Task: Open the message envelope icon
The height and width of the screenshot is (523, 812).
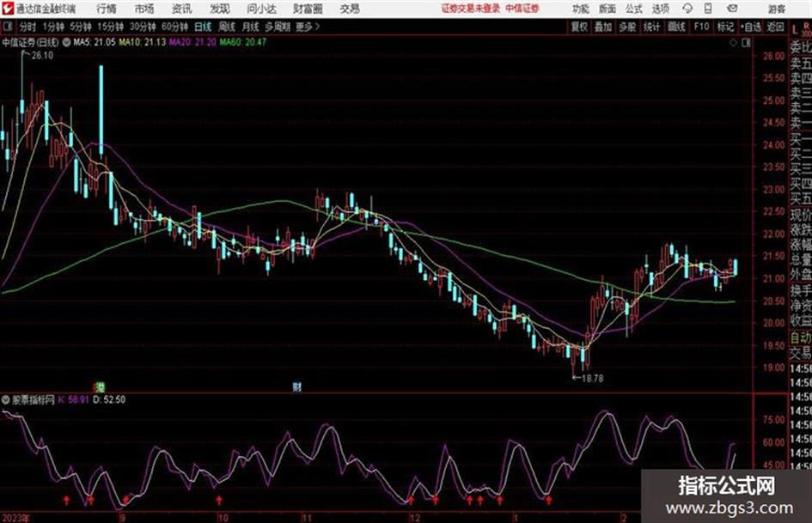Action: coord(732,9)
